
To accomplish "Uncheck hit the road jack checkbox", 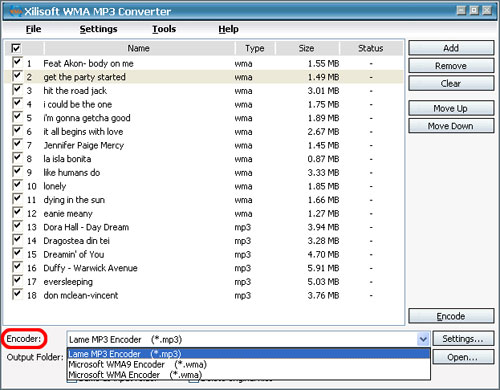I will pyautogui.click(x=17, y=90).
